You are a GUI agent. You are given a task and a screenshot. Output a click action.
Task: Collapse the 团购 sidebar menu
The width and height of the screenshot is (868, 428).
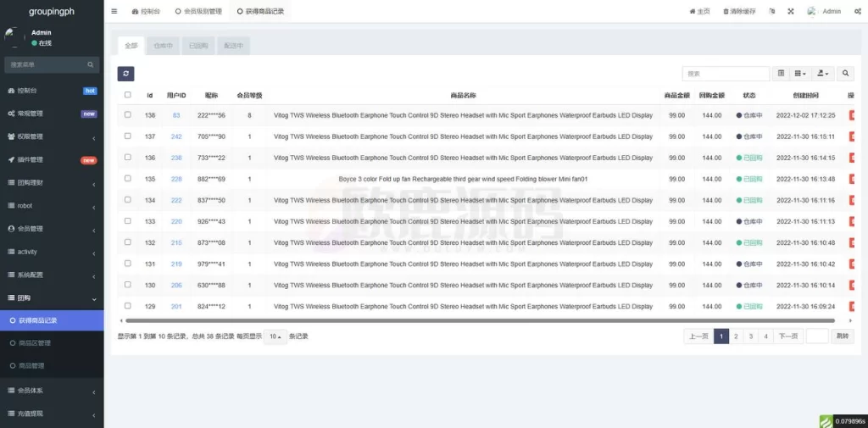(52, 297)
